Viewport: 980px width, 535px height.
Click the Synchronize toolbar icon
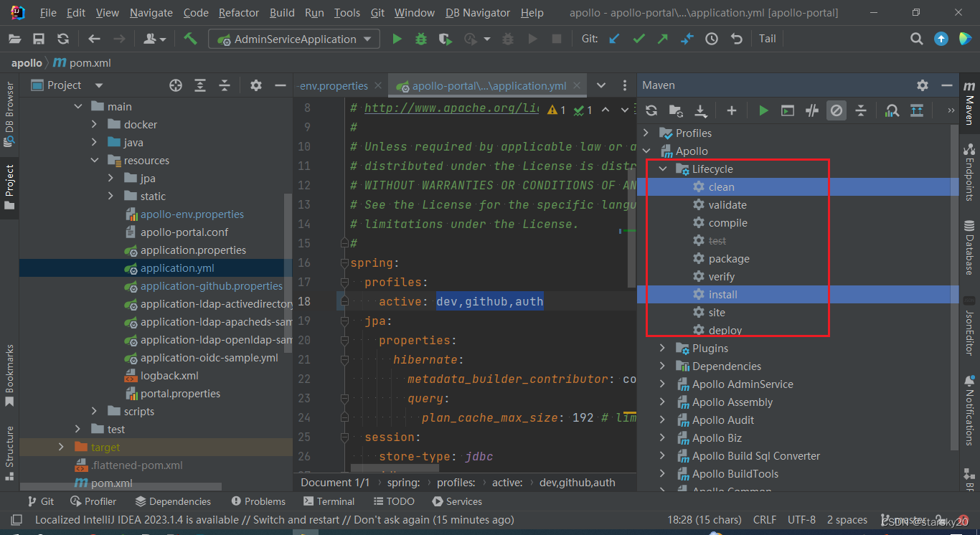click(63, 39)
